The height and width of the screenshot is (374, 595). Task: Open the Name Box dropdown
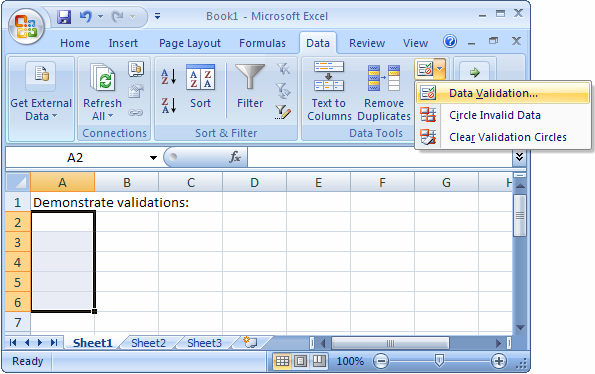pos(153,157)
